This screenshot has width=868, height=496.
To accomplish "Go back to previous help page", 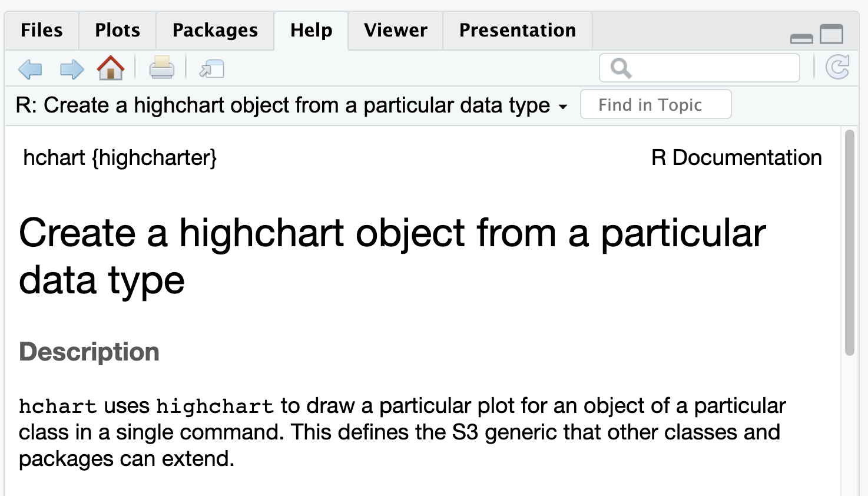I will click(x=30, y=69).
